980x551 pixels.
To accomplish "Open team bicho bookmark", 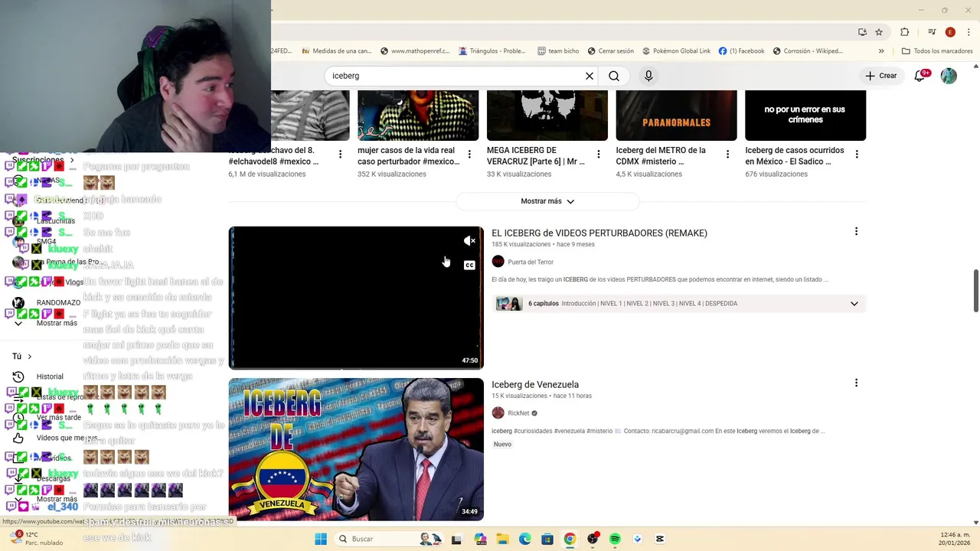I will pyautogui.click(x=558, y=51).
